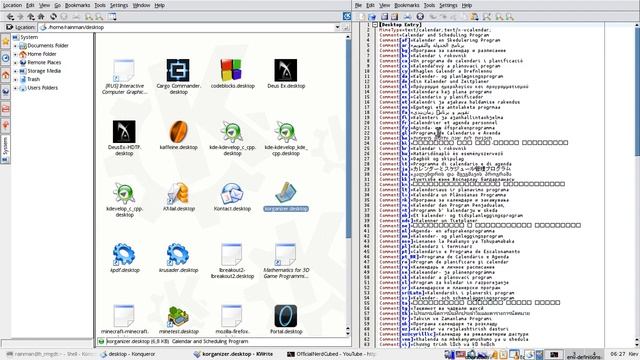Viewport: 640px width, 360px height.
Task: Expand Storage Media tree node
Action: [x=16, y=71]
